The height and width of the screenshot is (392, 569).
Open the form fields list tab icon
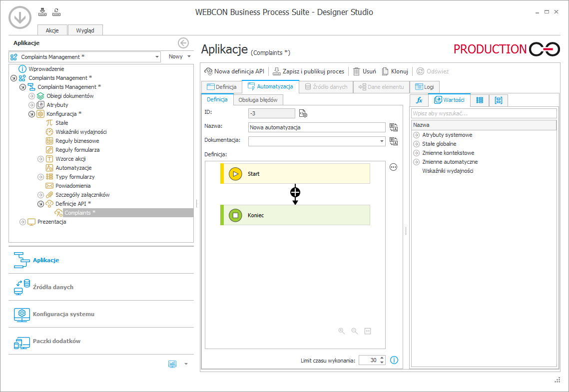tap(480, 100)
